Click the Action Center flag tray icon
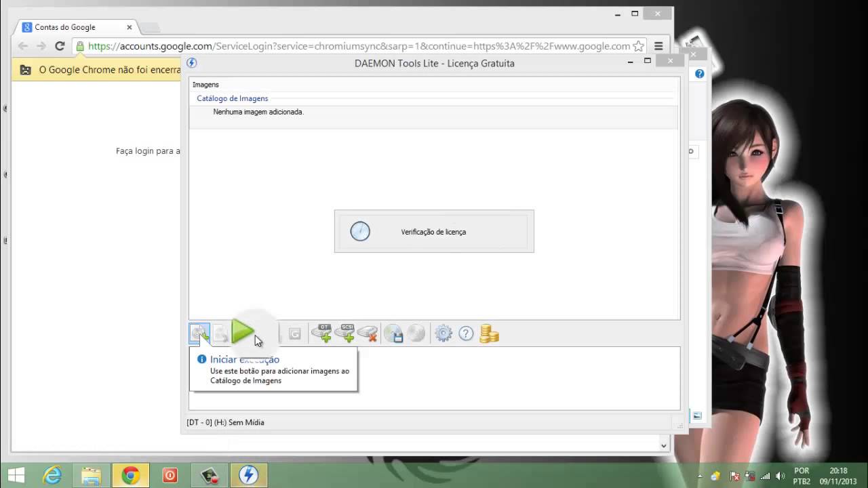Screen dimensions: 868x488 coord(735,476)
